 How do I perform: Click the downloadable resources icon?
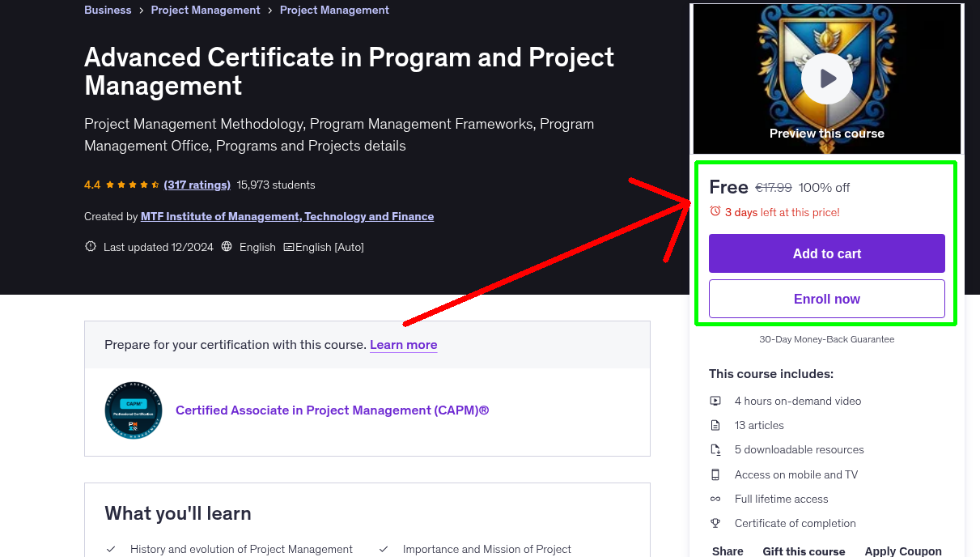[x=715, y=449]
